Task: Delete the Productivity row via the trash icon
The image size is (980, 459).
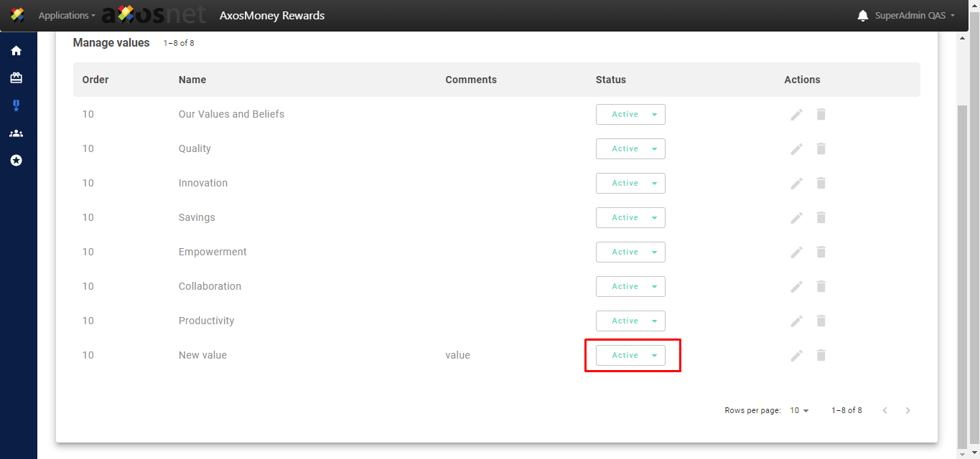Action: (x=821, y=321)
